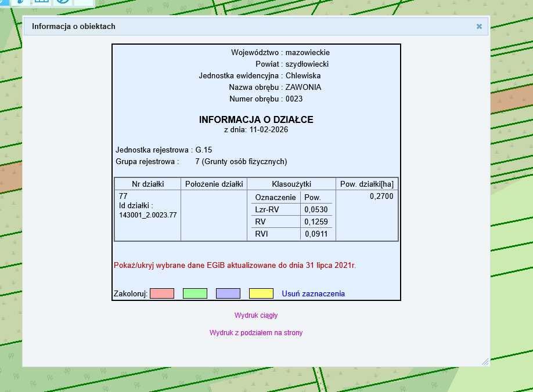Click the Lzr-RV area value 0,0530

[x=316, y=210]
